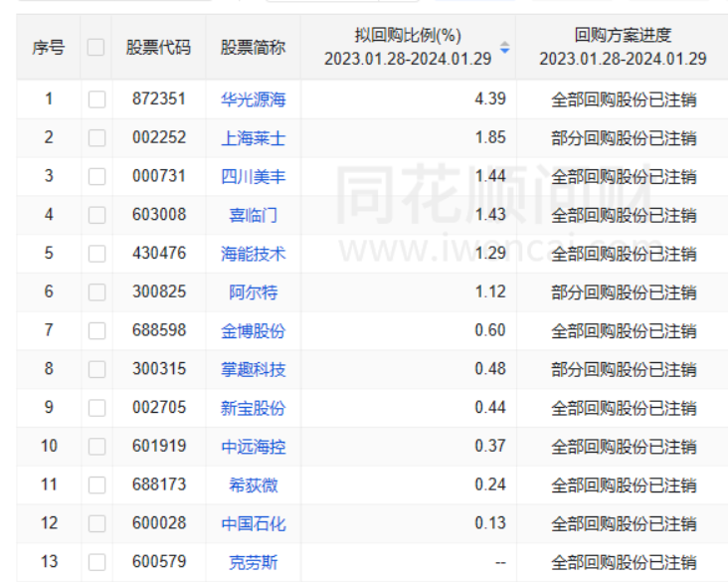Click the row number 10 cell

point(49,446)
